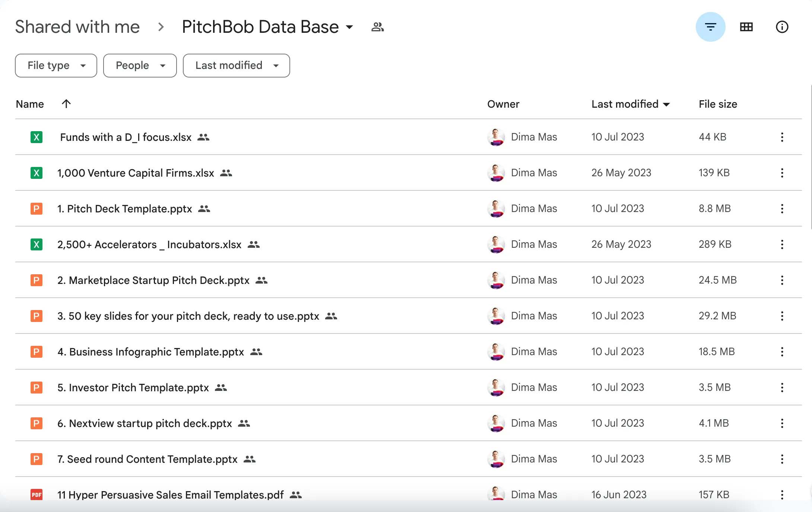Select the Excel icon for 1,000 Venture Capital Firms
This screenshot has height=512, width=812.
coord(36,173)
